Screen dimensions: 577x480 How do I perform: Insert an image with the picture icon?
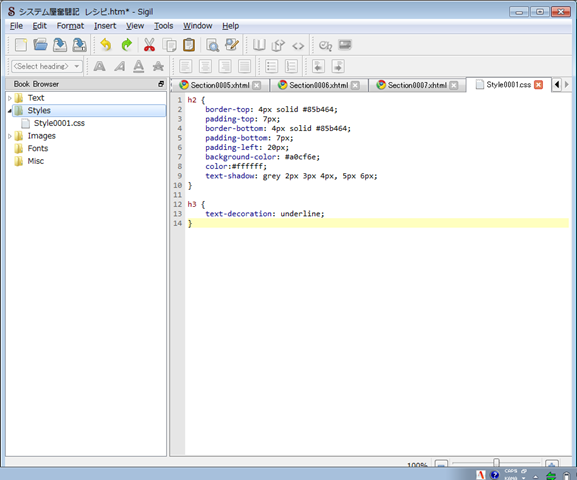345,45
